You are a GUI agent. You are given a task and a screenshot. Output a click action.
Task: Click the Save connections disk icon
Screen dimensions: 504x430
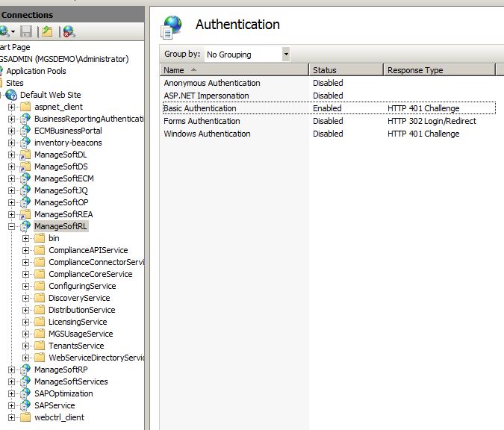click(x=26, y=32)
